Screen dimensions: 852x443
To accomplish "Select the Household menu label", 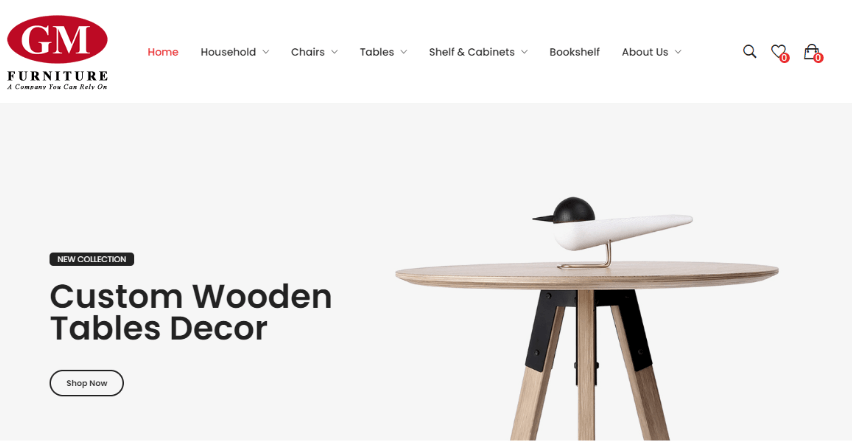I will 228,52.
